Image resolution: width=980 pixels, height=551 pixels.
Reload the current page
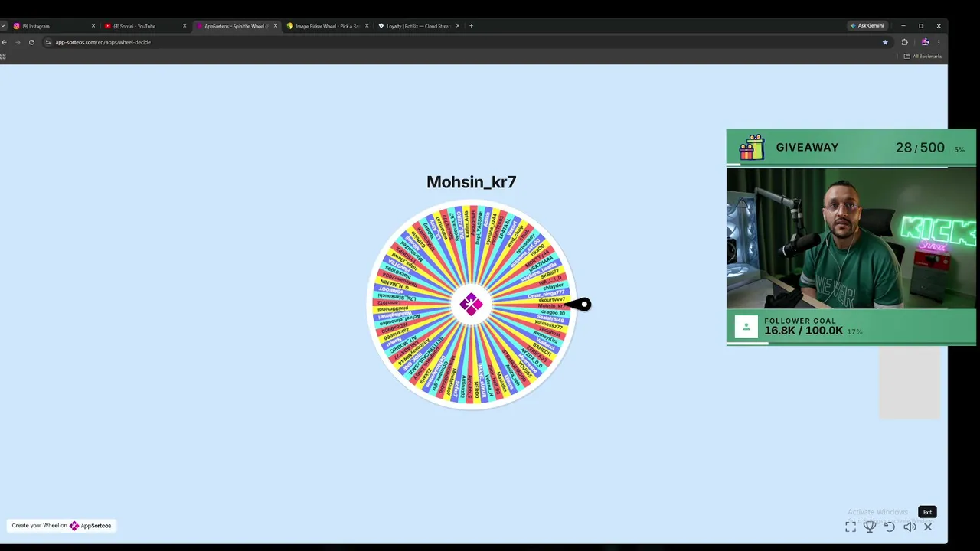[31, 42]
